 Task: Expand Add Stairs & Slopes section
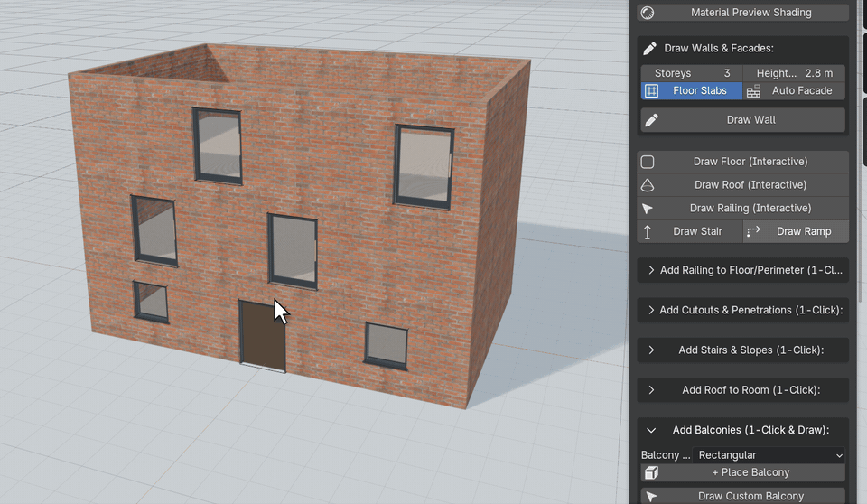coord(742,350)
